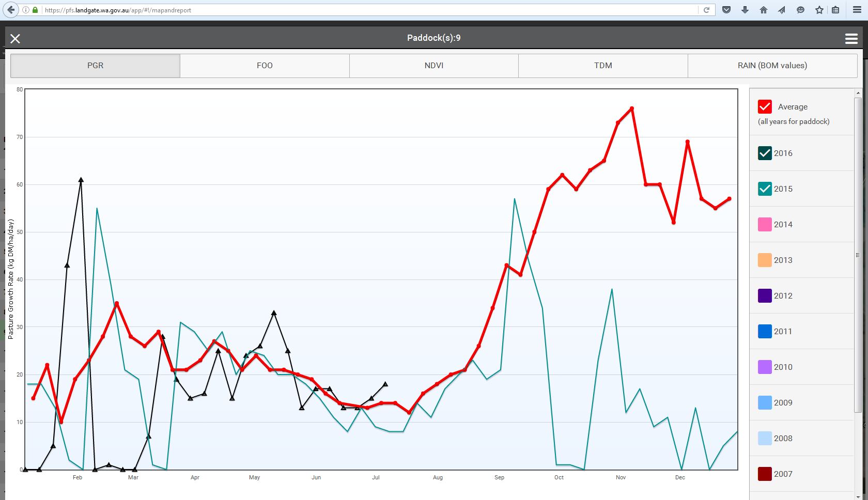Toggle off the 2016 series
Viewport: 868px width, 500px height.
765,153
